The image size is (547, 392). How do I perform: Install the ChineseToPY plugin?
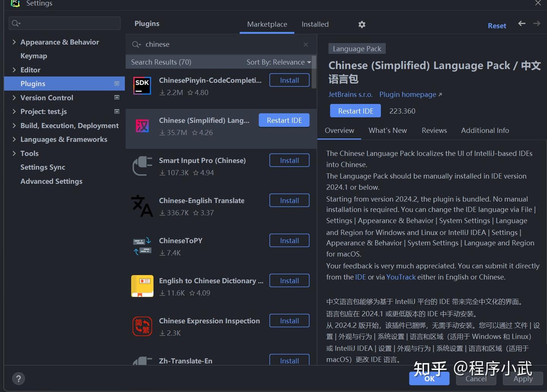[x=289, y=241]
